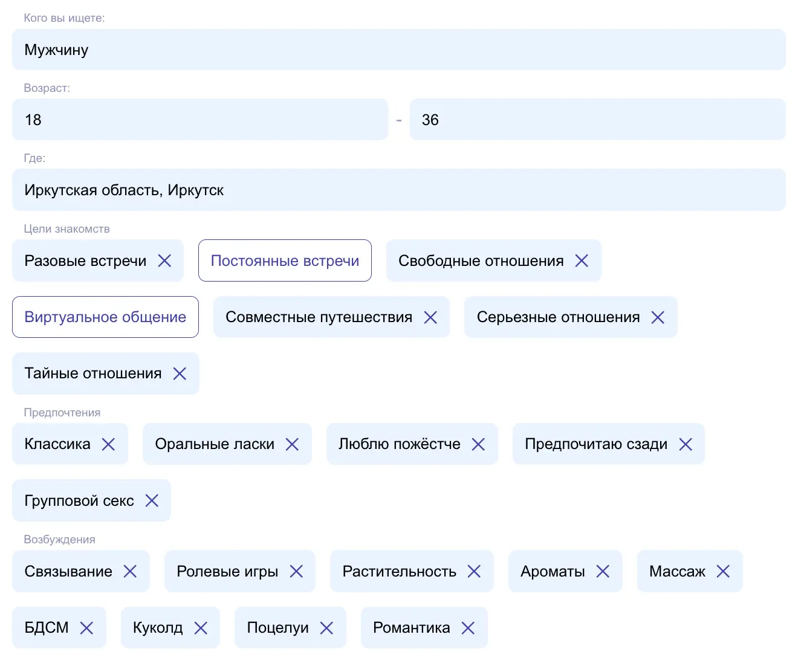
Task: Remove the "Романтика" arousal tag
Action: 468,627
